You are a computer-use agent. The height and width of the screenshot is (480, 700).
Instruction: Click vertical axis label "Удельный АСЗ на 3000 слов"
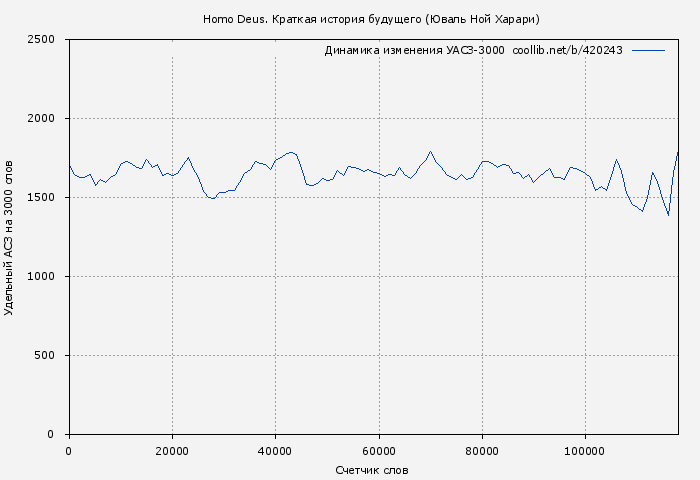tap(10, 237)
